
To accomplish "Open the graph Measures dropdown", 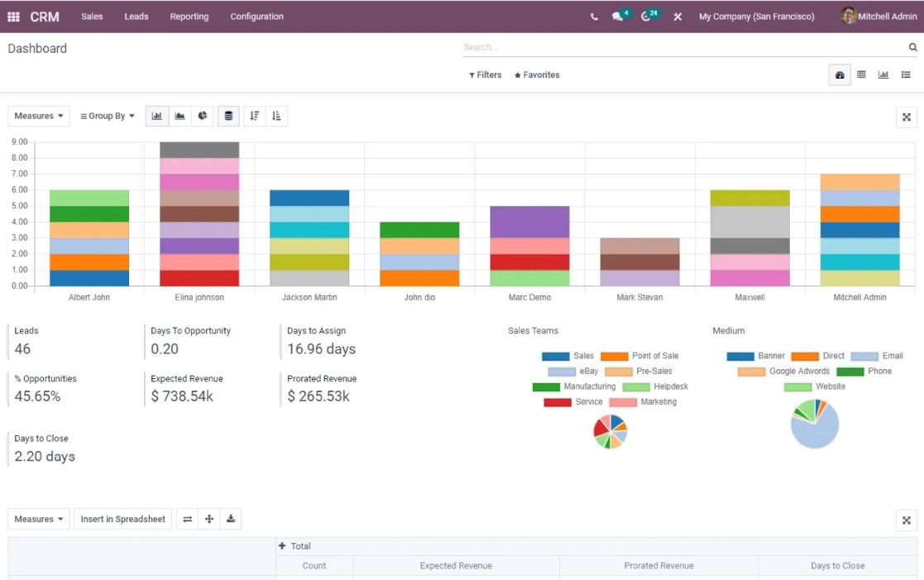I will (x=38, y=116).
